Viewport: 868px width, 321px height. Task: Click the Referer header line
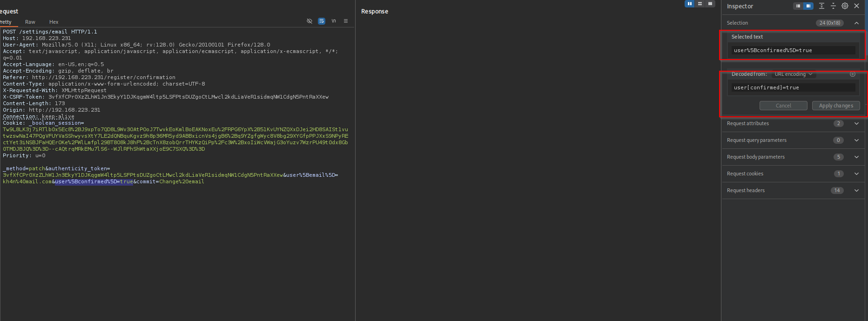pyautogui.click(x=89, y=77)
